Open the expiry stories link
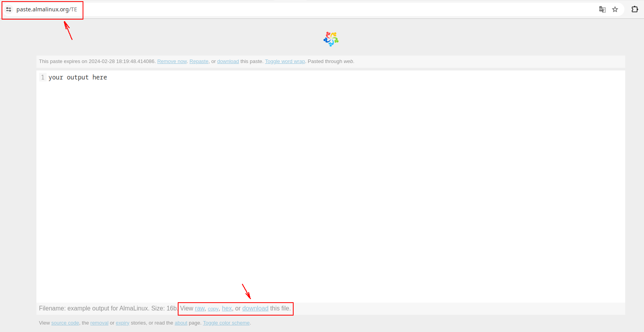Screen dimensions: 644x332 click(x=122, y=323)
